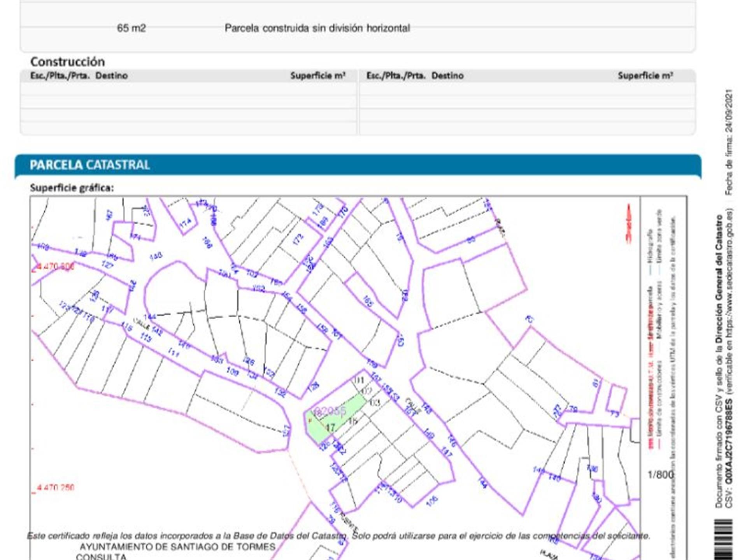Click the blue '172' street number on the map
The width and height of the screenshot is (747, 560).
coord(298,239)
